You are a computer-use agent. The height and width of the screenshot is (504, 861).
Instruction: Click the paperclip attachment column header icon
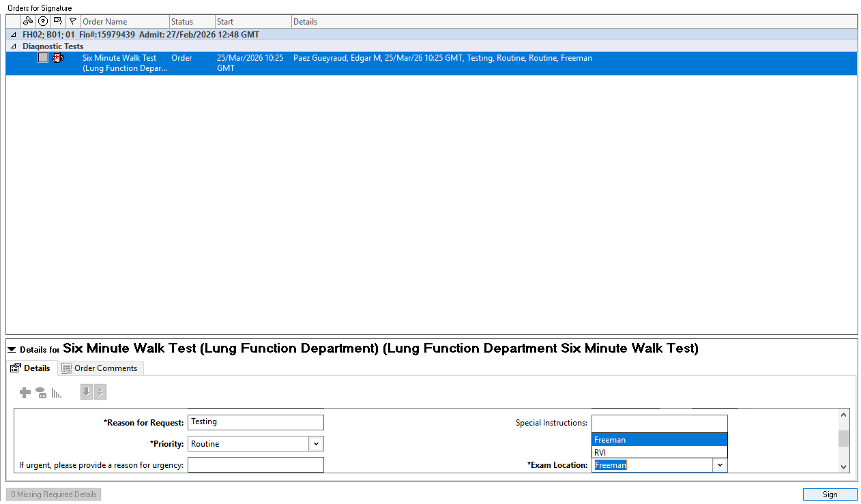[x=28, y=22]
